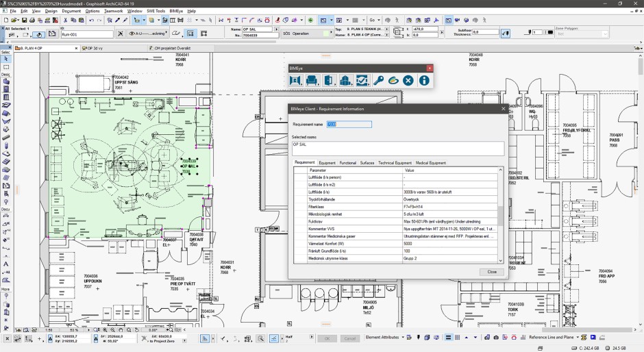644x352 pixels.
Task: Switch to the Technical Equipment tab
Action: pyautogui.click(x=395, y=163)
